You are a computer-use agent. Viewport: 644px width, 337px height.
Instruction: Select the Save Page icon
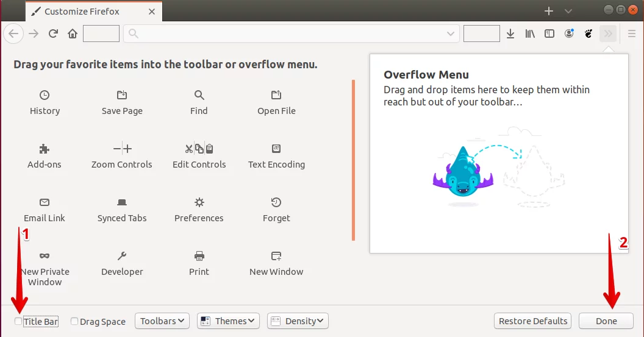point(122,95)
